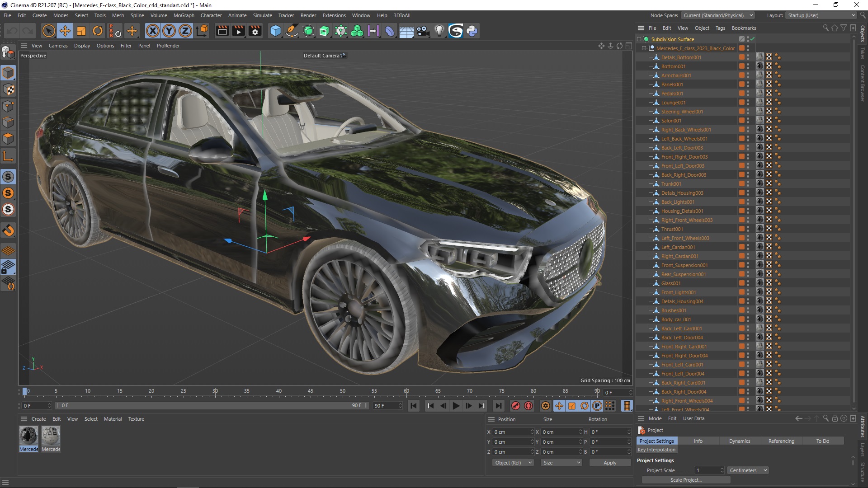Open viewport panel hamburger menu
868x488 pixels.
point(24,46)
